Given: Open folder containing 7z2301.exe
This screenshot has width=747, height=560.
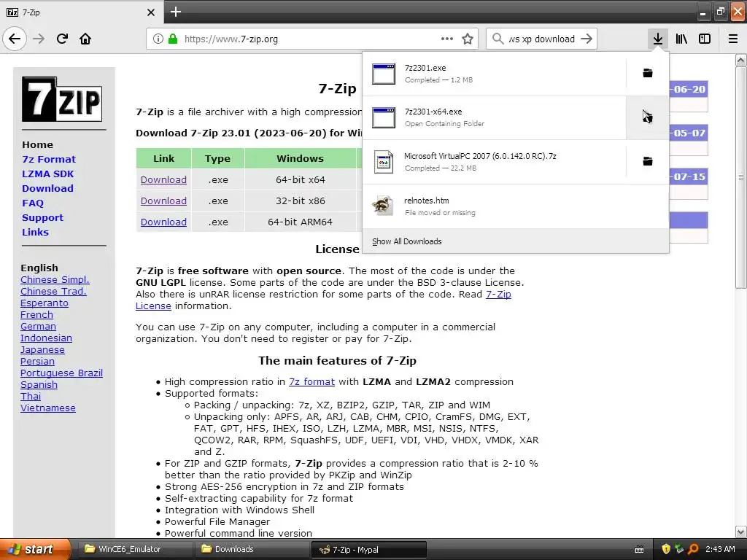Looking at the screenshot, I should click(x=648, y=74).
